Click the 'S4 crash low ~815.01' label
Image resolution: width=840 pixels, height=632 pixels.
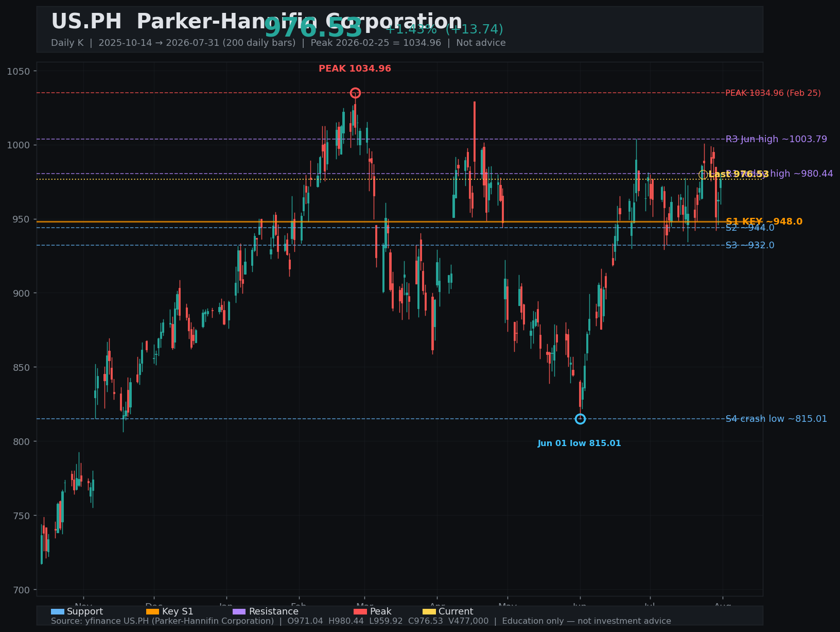tap(776, 419)
